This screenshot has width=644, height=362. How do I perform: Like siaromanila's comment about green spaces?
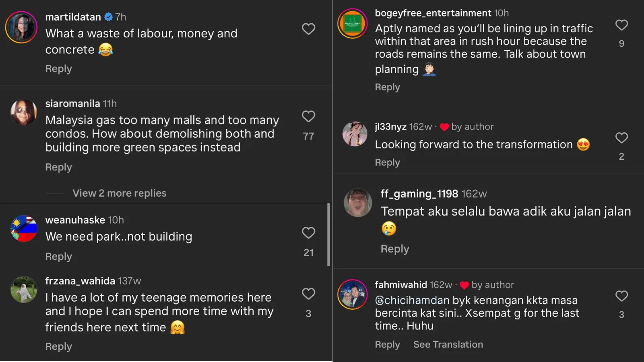tap(308, 117)
